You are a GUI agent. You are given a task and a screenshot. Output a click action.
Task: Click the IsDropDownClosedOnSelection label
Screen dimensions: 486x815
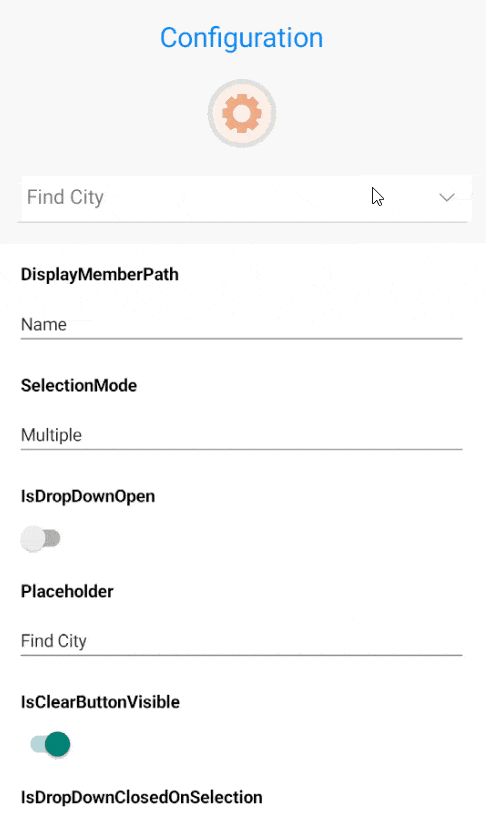141,797
